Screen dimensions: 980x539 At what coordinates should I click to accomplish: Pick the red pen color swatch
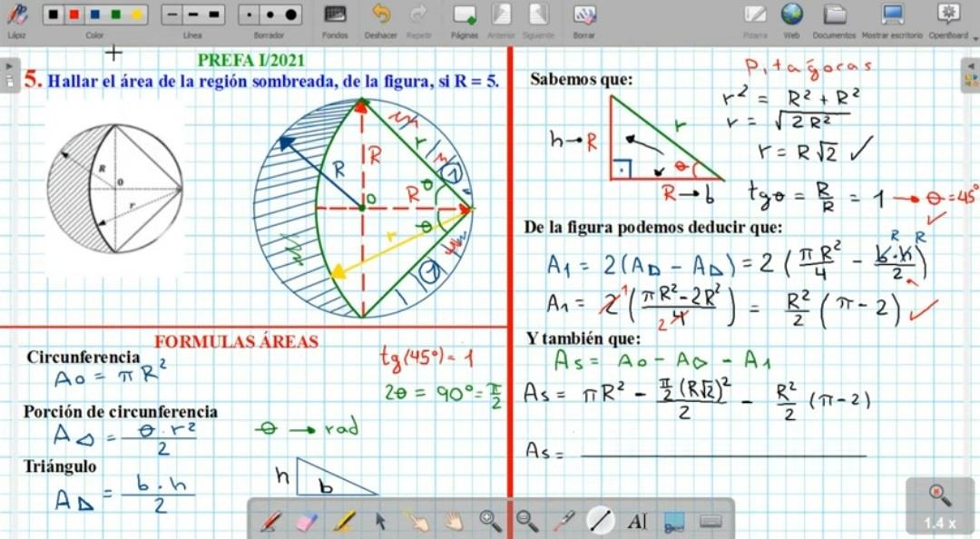coord(74,15)
